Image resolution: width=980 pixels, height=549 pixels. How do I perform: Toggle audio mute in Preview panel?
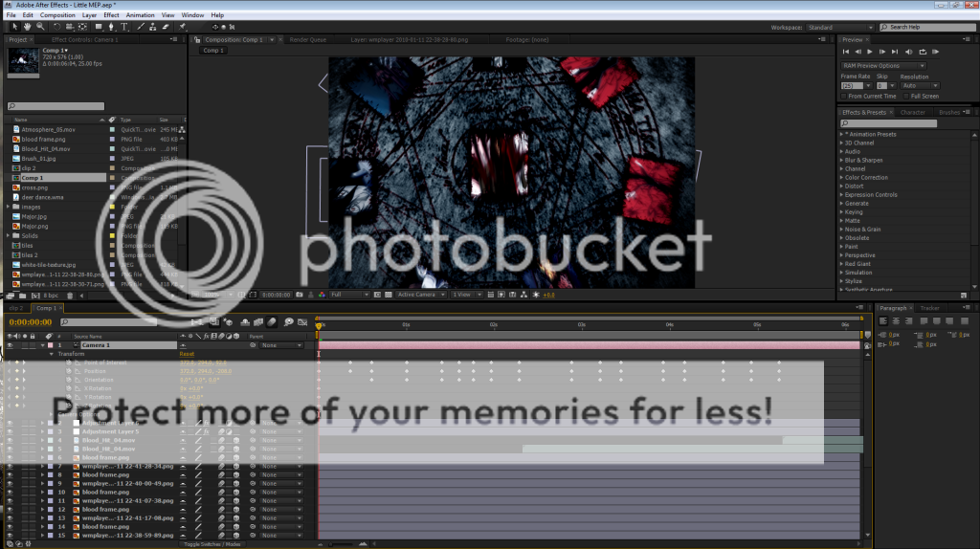click(x=909, y=52)
